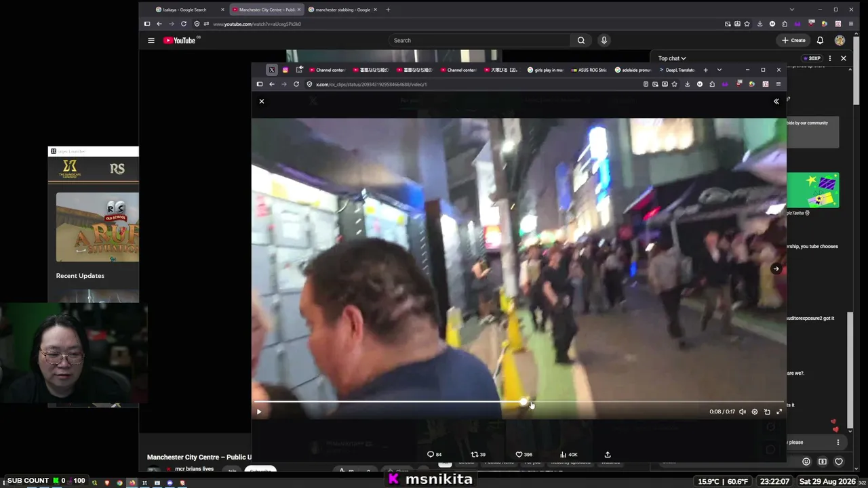Open the YouTube Create menu
Viewport: 868px width, 488px height.
pos(793,41)
